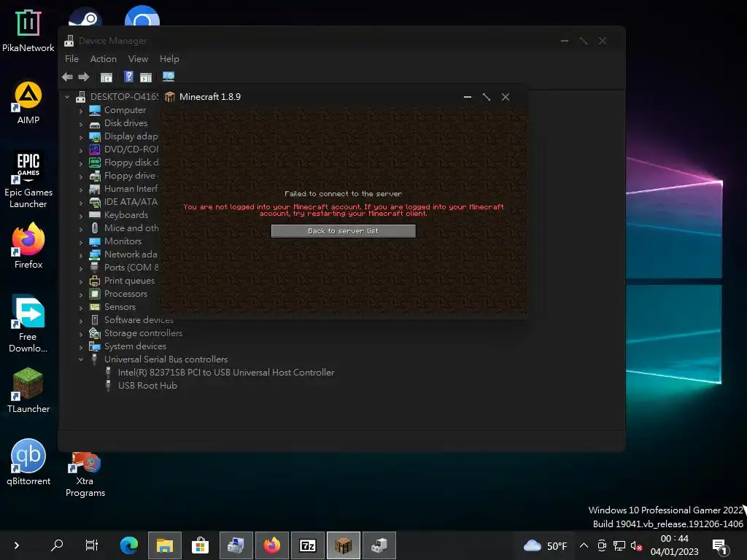Click the Minecraft crafting table title icon
The width and height of the screenshot is (747, 560).
(x=169, y=97)
